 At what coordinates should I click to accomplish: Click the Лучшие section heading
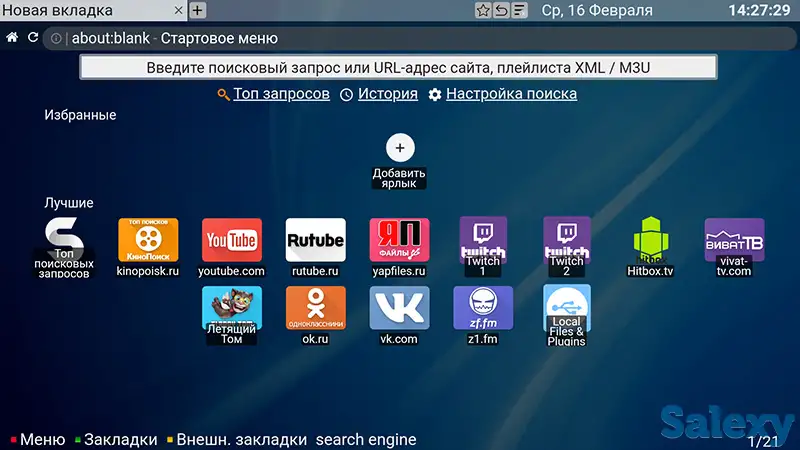[69, 203]
